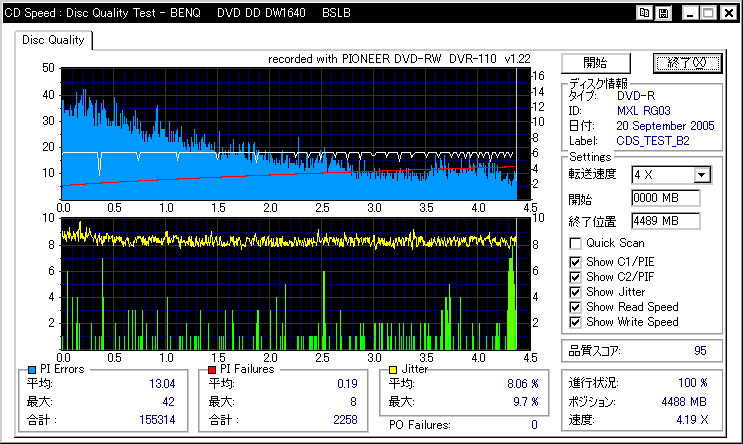The width and height of the screenshot is (743, 444).
Task: Click date value 20 September 2005
Action: 665,126
